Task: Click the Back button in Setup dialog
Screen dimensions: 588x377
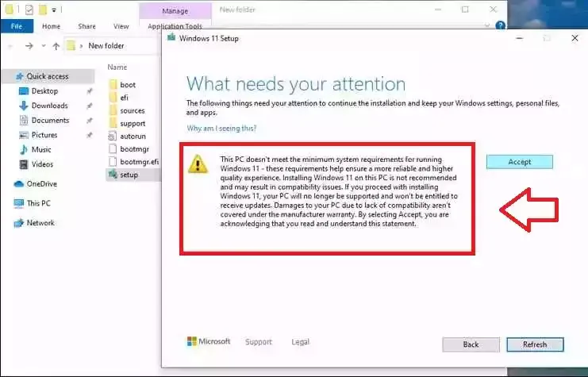Action: 471,344
